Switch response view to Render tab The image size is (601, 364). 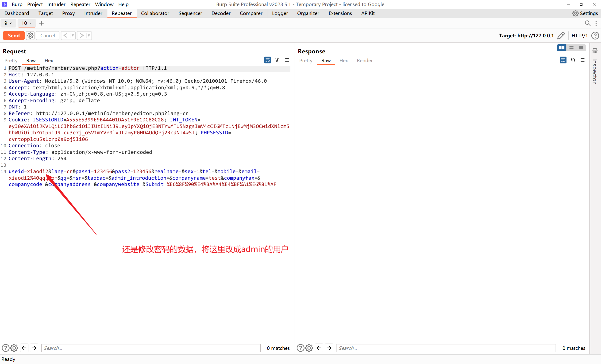365,61
